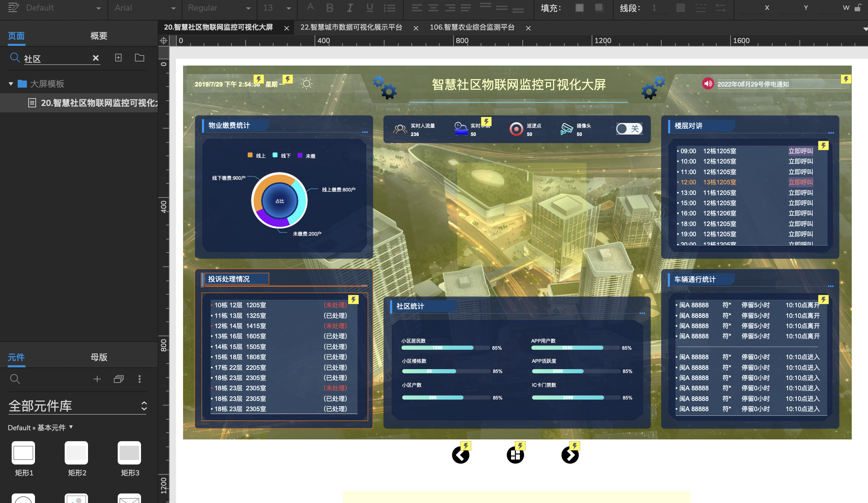This screenshot has width=868, height=503.
Task: Click the add folder icon
Action: coord(140,58)
